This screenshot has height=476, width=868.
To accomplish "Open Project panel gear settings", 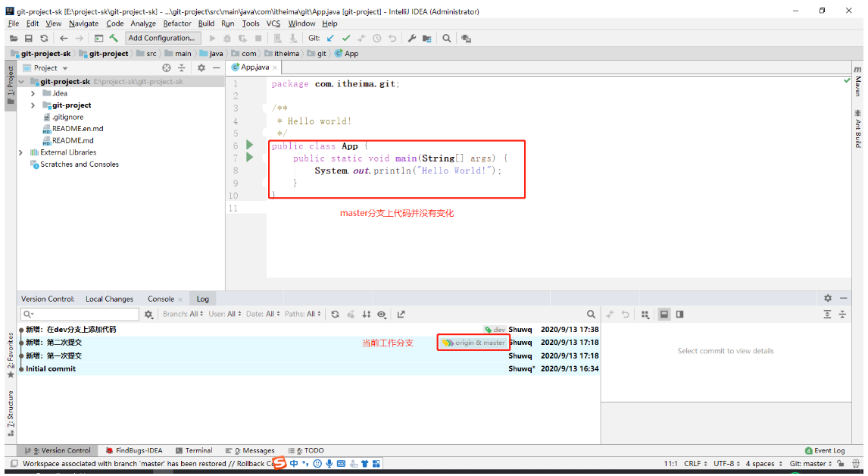I will pos(201,67).
